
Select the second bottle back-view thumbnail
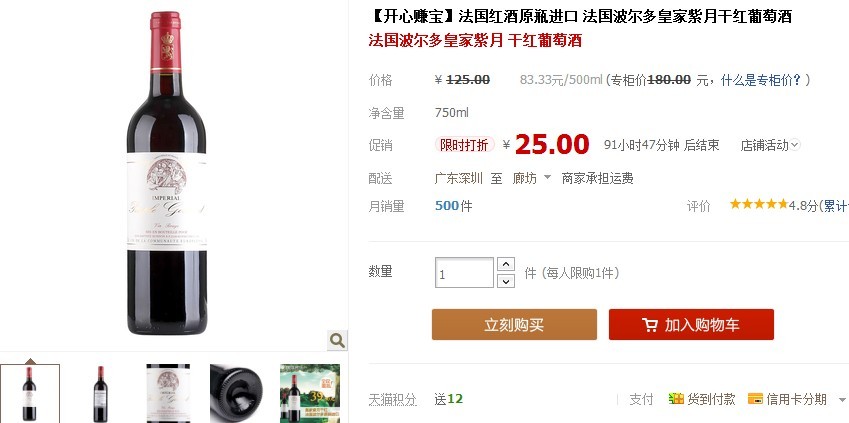click(x=100, y=394)
